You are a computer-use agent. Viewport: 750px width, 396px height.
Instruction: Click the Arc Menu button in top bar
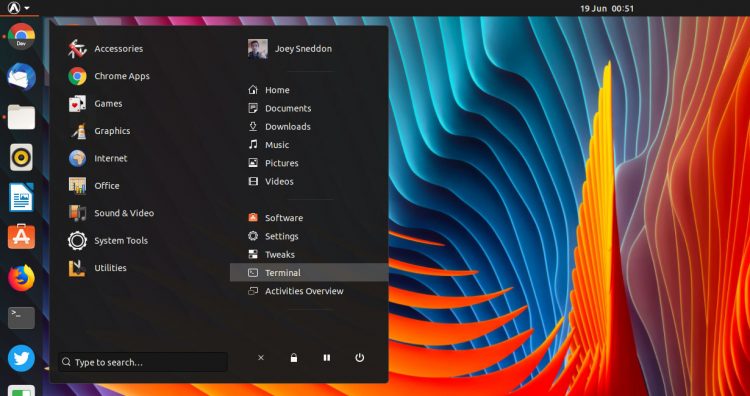[19, 8]
